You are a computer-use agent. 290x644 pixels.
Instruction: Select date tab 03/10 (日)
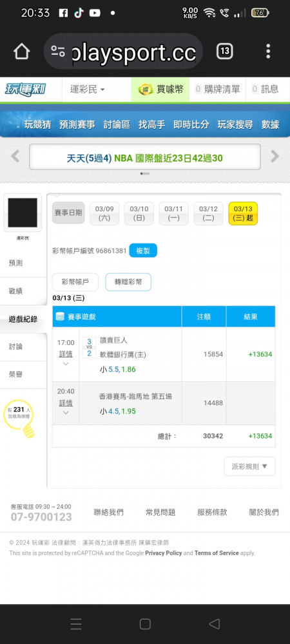139,213
